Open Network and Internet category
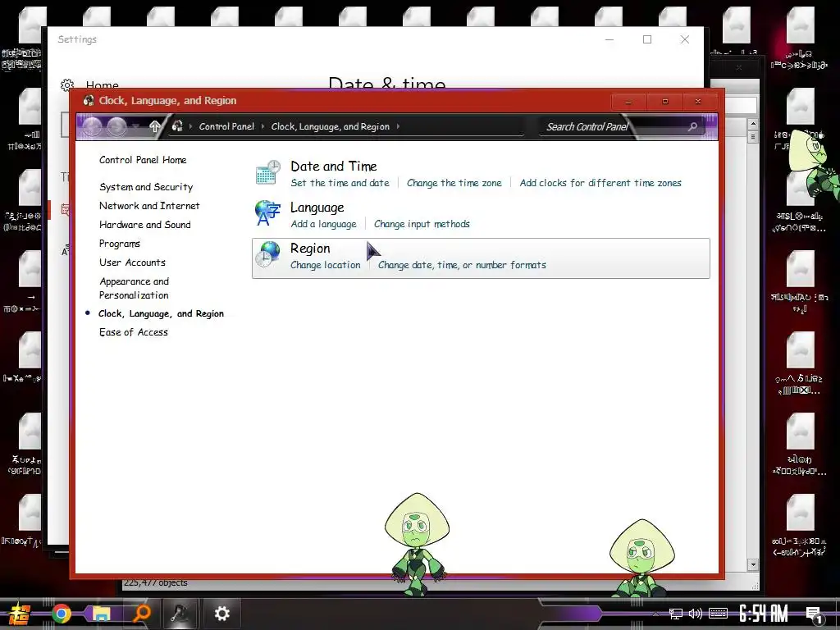This screenshot has width=840, height=630. tap(149, 206)
